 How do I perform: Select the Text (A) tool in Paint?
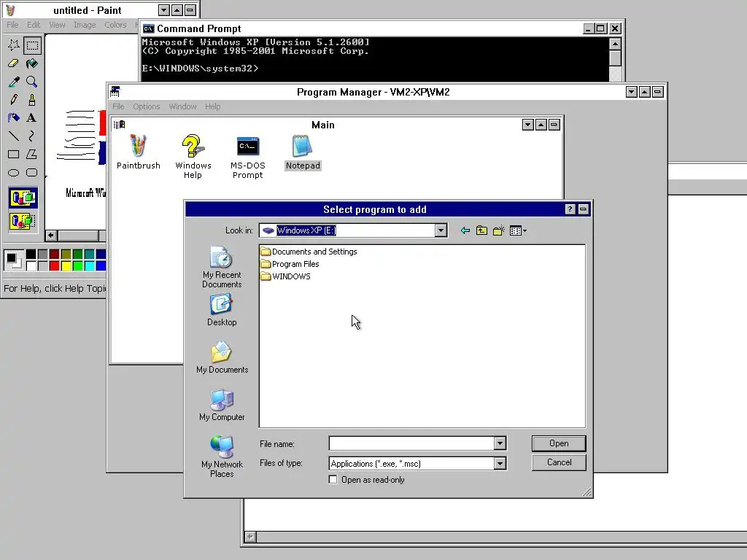[32, 117]
